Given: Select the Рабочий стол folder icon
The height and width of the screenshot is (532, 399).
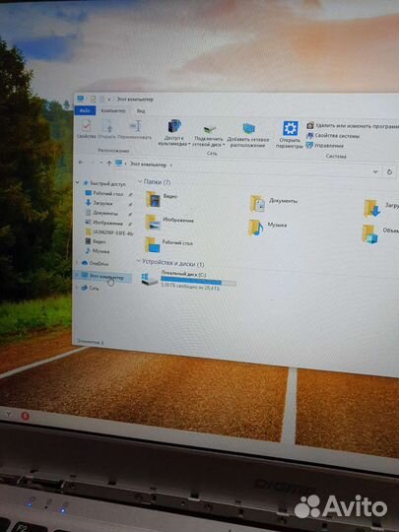Looking at the screenshot, I should [153, 244].
